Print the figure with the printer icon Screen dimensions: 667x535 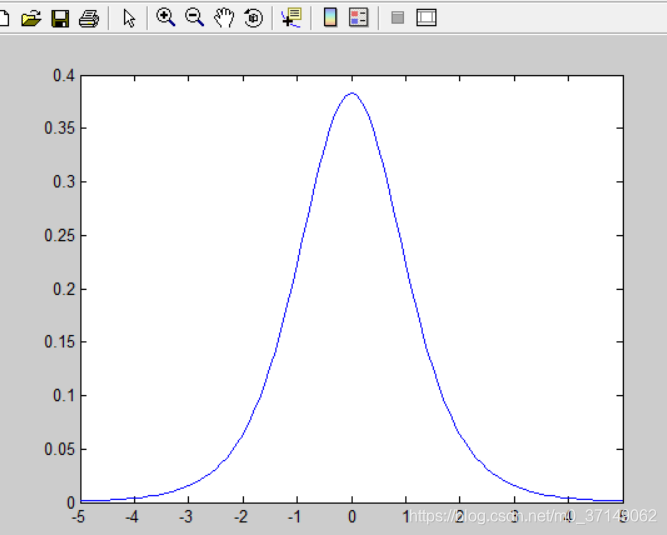89,18
